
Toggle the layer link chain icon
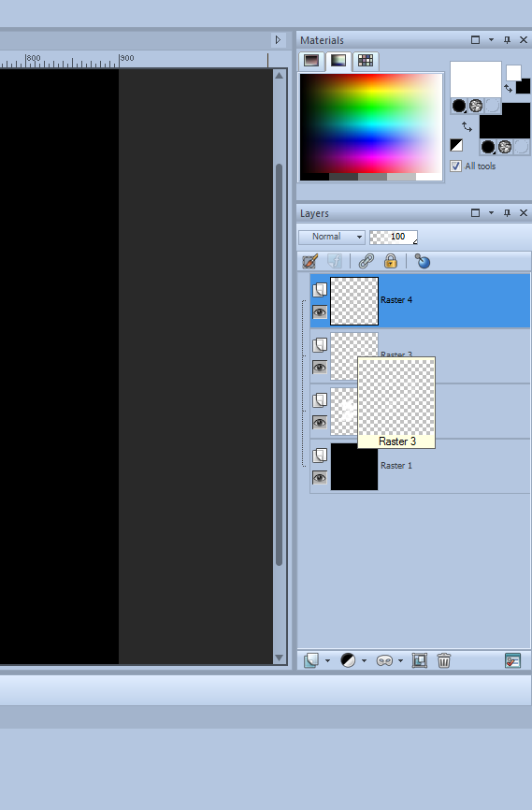pyautogui.click(x=367, y=261)
